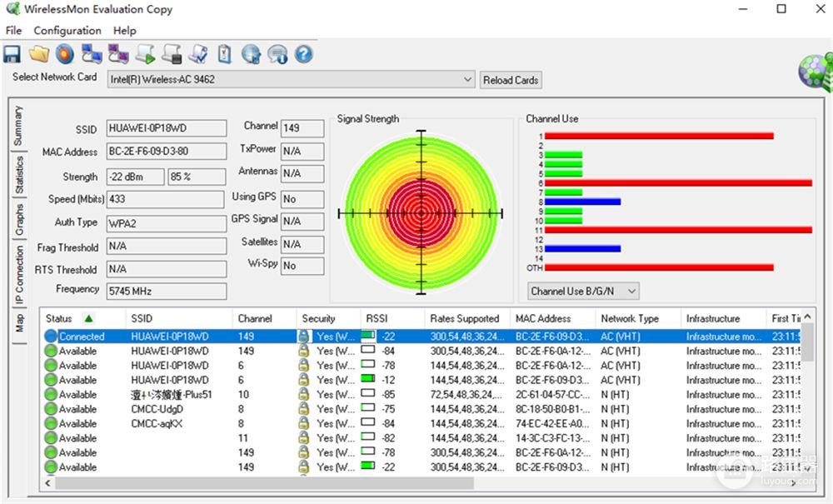833x504 pixels.
Task: Open the Help menu
Action: (125, 31)
